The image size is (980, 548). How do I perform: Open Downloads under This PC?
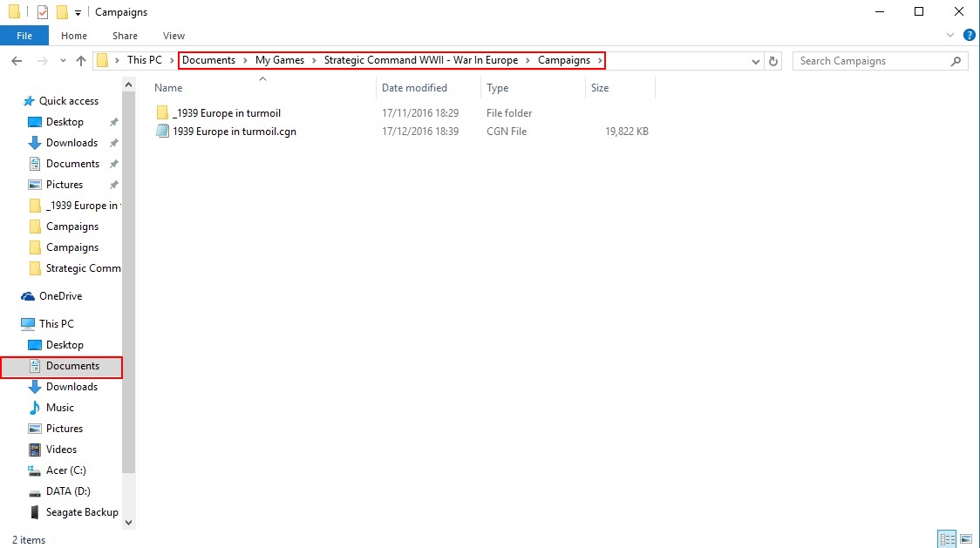click(x=71, y=387)
